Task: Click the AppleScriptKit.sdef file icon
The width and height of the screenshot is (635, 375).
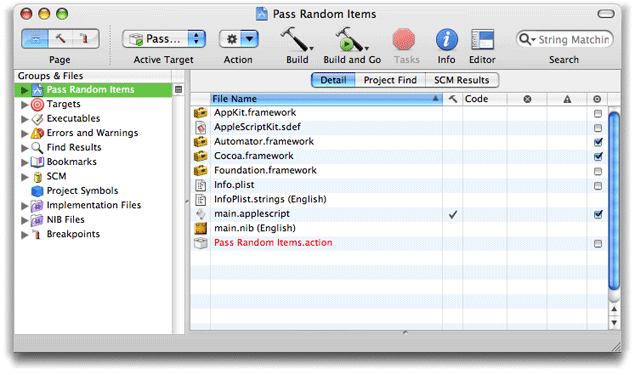Action: click(x=200, y=128)
